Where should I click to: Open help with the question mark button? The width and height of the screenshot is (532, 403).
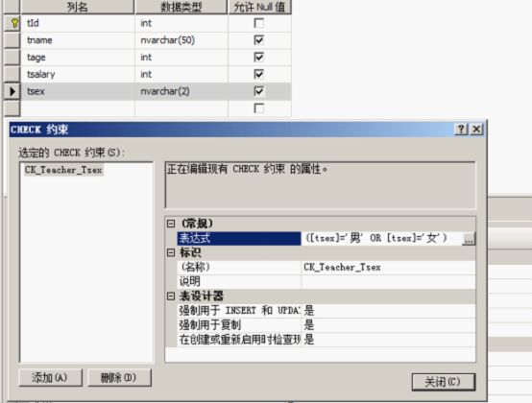pos(461,130)
